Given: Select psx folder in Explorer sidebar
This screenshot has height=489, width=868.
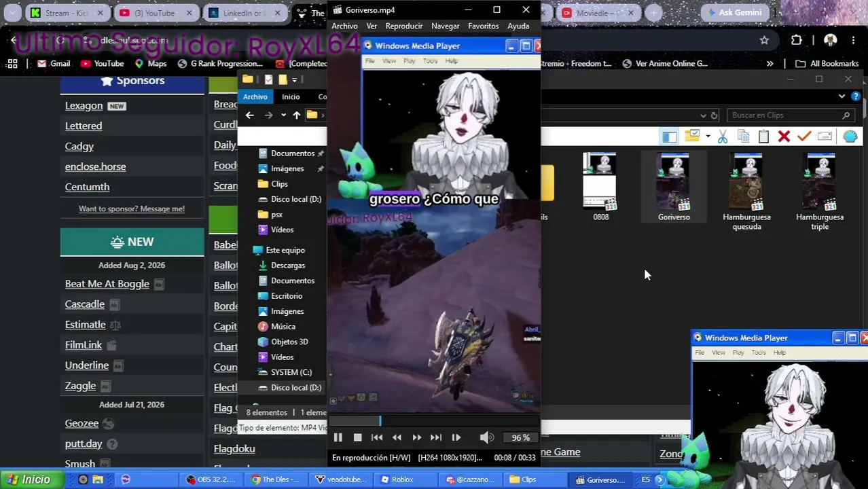Looking at the screenshot, I should tap(276, 215).
